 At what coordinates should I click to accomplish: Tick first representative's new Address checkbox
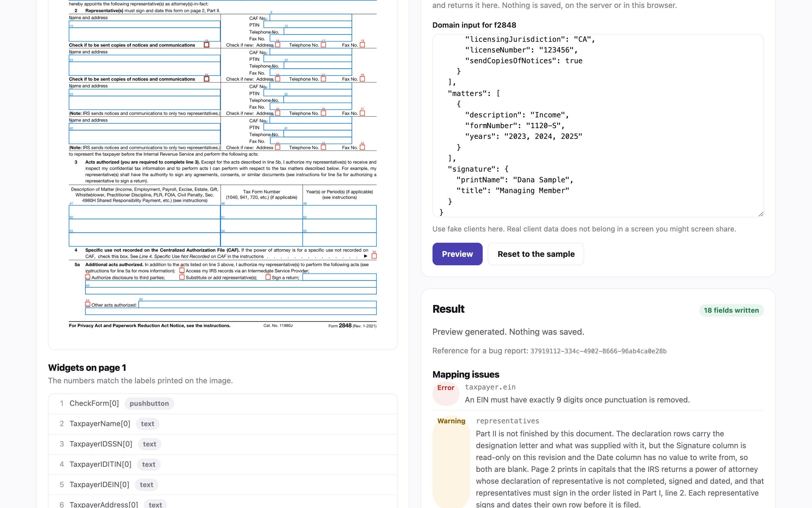(x=277, y=45)
